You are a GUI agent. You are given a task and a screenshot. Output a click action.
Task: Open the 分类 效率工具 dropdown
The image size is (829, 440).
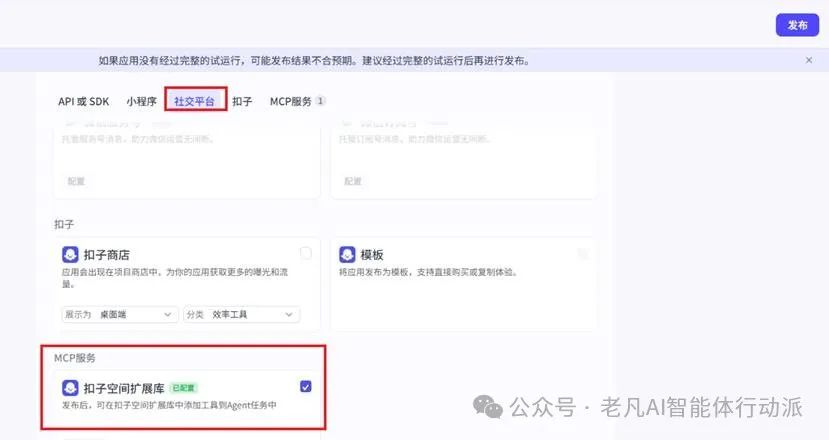242,315
